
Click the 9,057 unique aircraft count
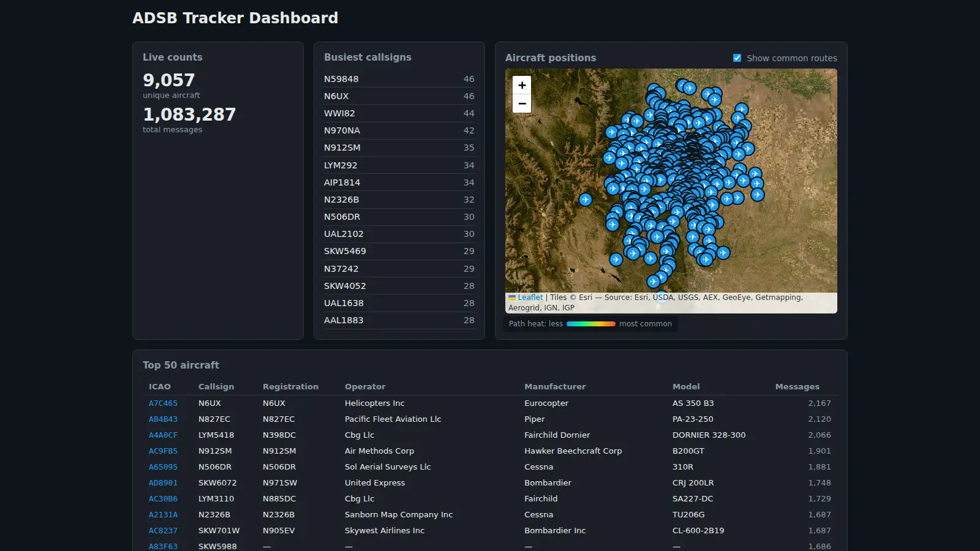point(168,80)
